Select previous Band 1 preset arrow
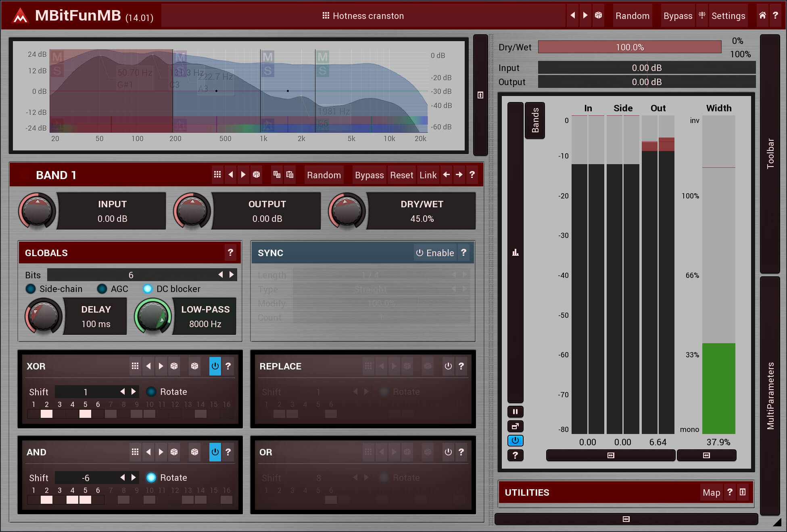This screenshot has width=787, height=532. [230, 175]
